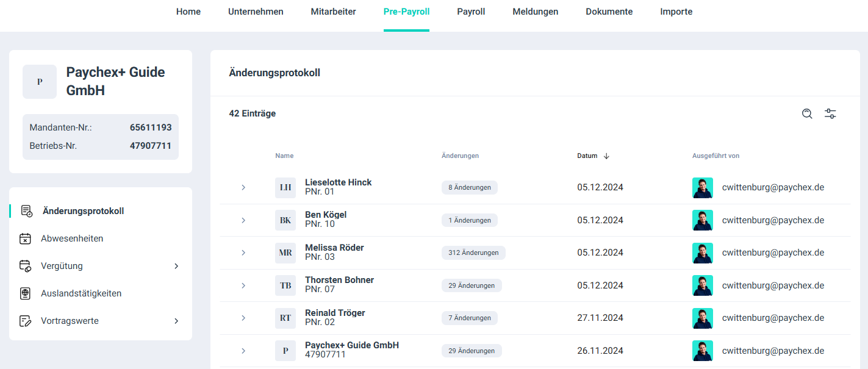Click the 312 Änderungen badge
The height and width of the screenshot is (369, 868).
pos(473,253)
